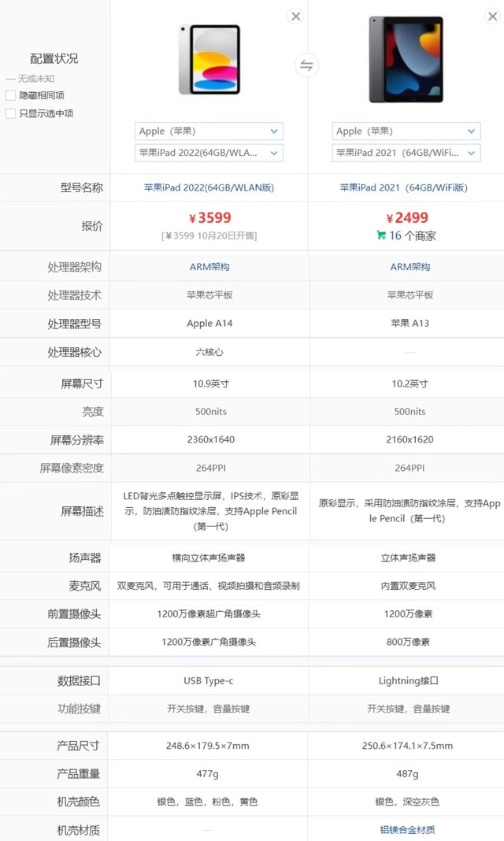This screenshot has height=841, width=504.
Task: Click the 配置状况 heading
Action: (54, 58)
